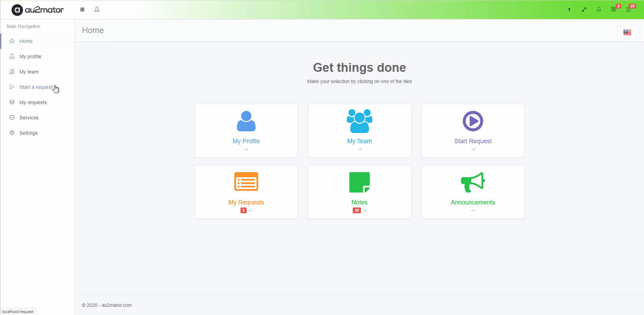Image resolution: width=644 pixels, height=315 pixels.
Task: Toggle the hamburger sidebar menu icon
Action: tap(82, 10)
